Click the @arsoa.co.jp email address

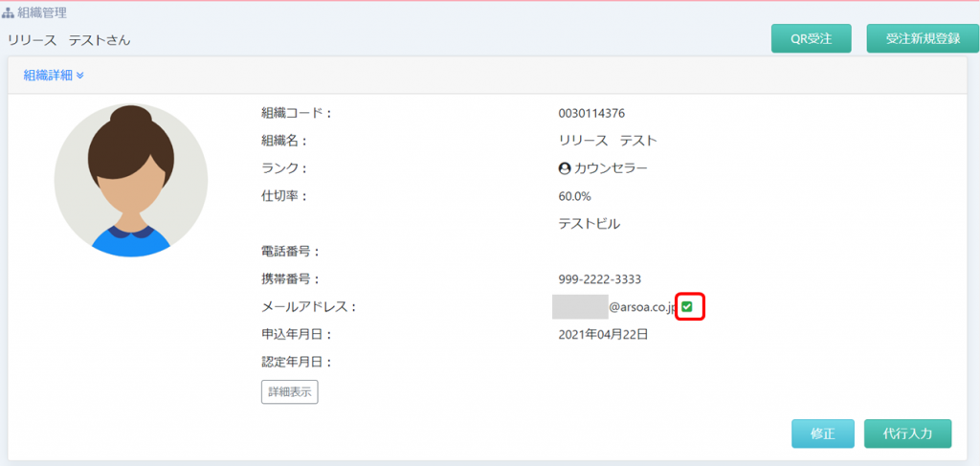[642, 308]
